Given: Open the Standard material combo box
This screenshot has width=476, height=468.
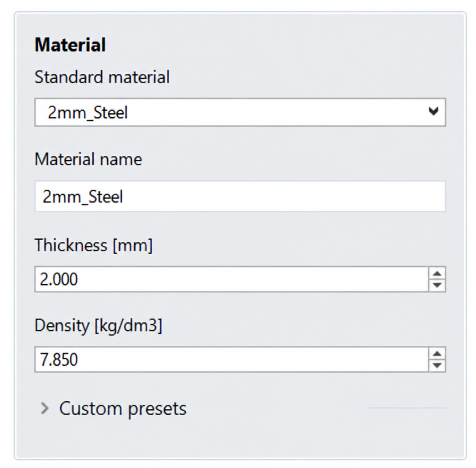Looking at the screenshot, I should (240, 112).
